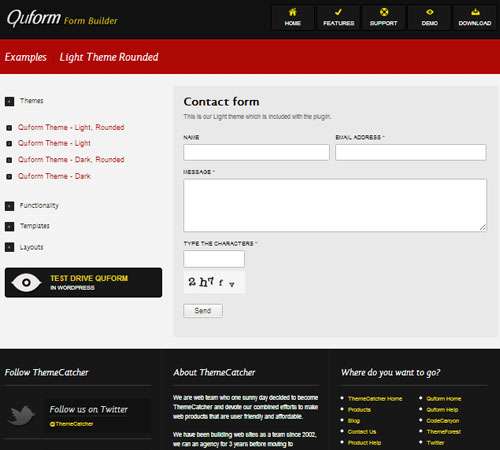Focus the Type the Characters captcha field
The height and width of the screenshot is (450, 500).
coord(214,259)
